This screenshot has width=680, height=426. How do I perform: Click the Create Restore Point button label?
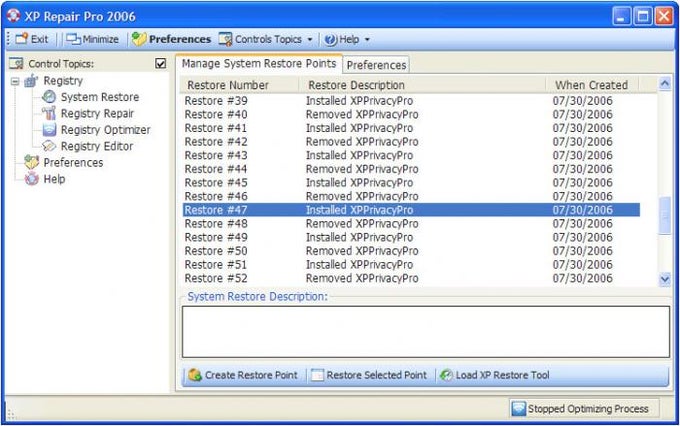pyautogui.click(x=251, y=375)
